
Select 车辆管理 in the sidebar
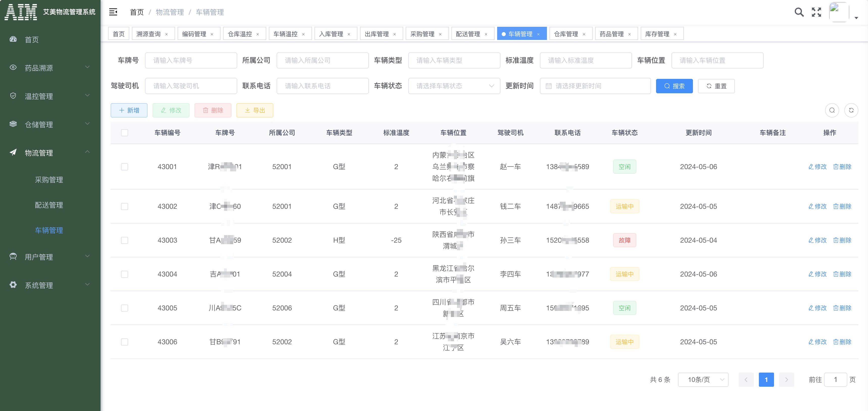[x=49, y=230]
